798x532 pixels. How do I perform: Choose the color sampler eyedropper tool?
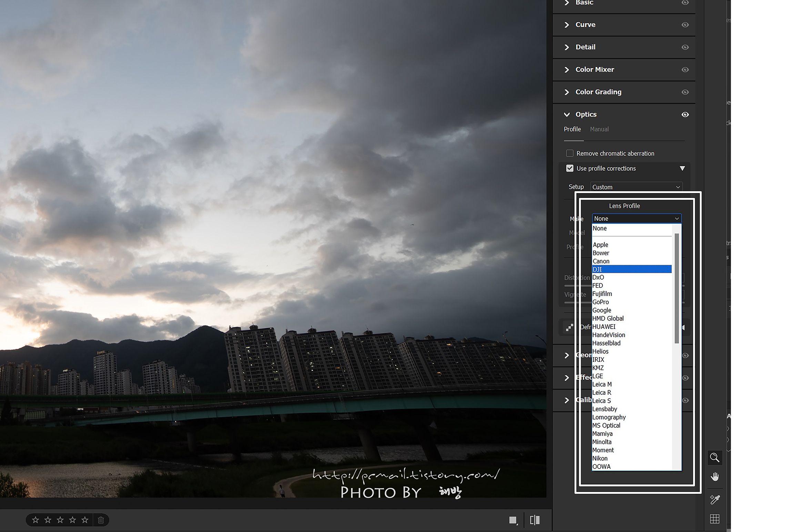point(715,499)
